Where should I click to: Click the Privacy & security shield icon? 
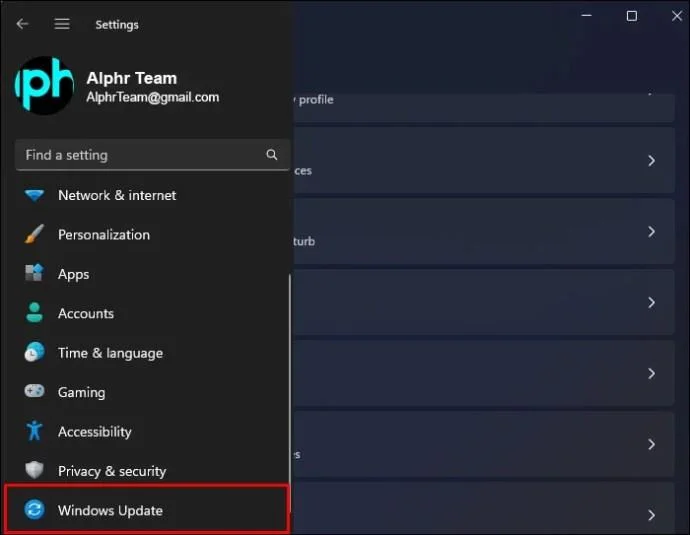pyautogui.click(x=34, y=470)
